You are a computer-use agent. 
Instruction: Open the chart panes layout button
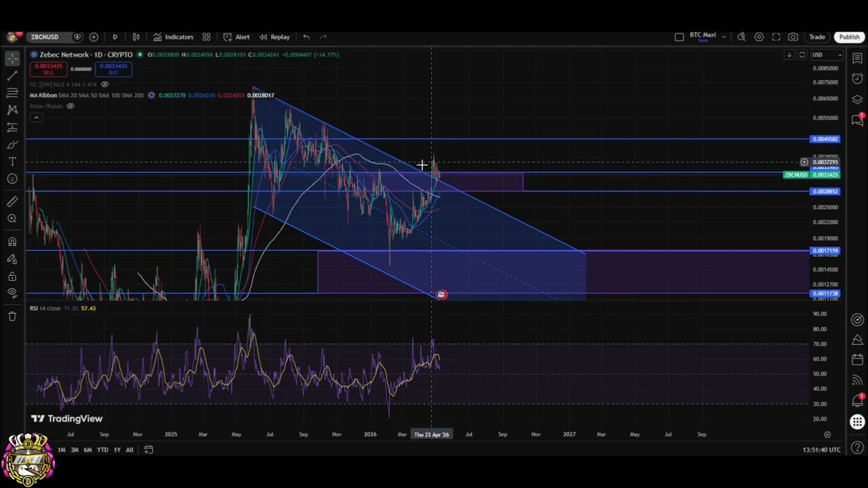coord(802,55)
